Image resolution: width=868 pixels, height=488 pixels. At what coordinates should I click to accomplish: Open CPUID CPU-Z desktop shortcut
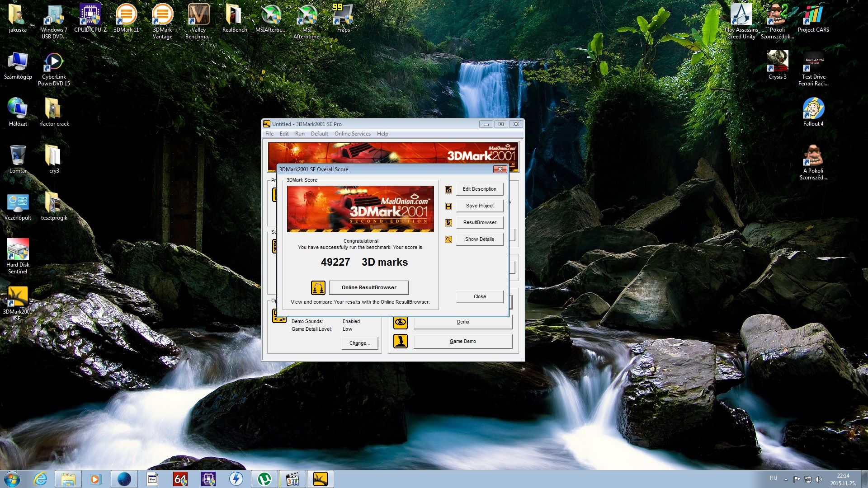[90, 19]
